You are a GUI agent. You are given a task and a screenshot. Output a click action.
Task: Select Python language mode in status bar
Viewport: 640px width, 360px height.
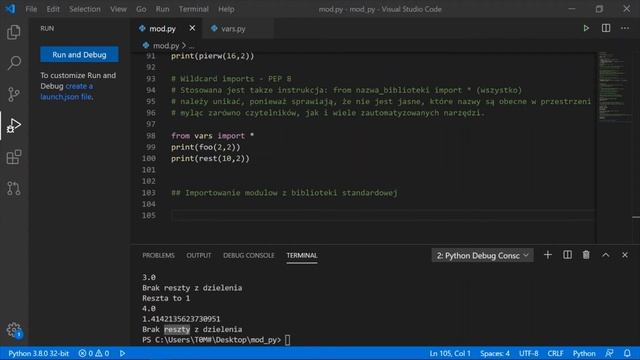click(584, 353)
